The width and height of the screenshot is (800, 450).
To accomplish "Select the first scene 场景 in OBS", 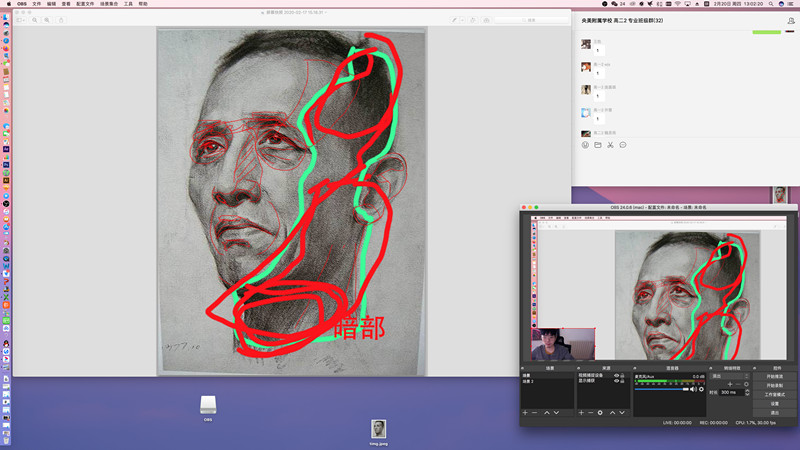I will tap(547, 376).
